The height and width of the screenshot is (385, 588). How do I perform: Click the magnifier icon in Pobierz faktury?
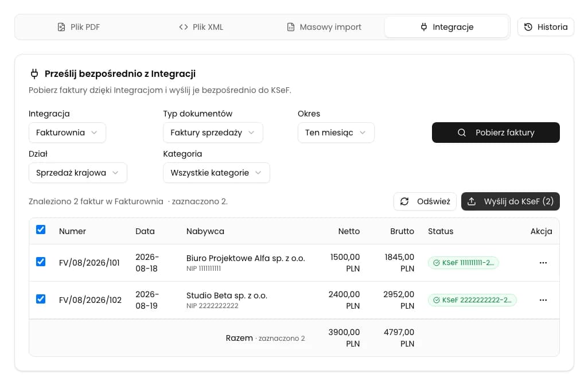tap(462, 133)
